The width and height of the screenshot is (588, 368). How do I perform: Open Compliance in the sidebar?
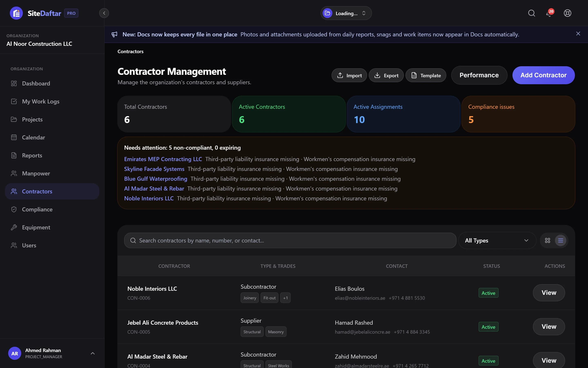[x=52, y=210]
